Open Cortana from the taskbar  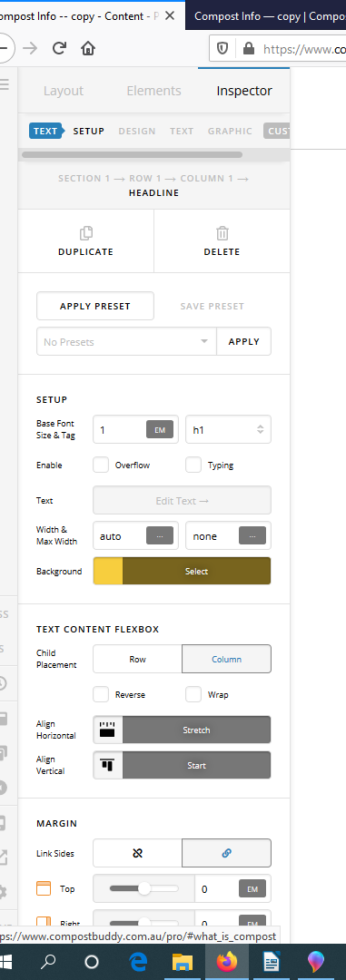click(92, 962)
